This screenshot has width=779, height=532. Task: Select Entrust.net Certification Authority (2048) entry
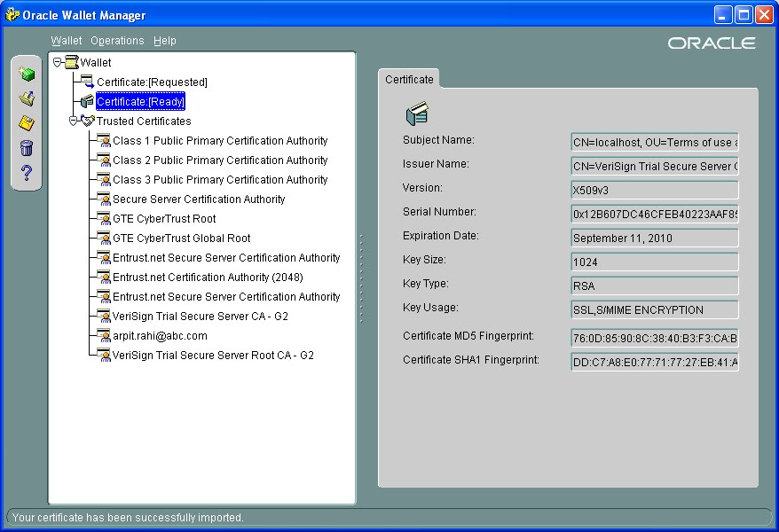pos(208,277)
